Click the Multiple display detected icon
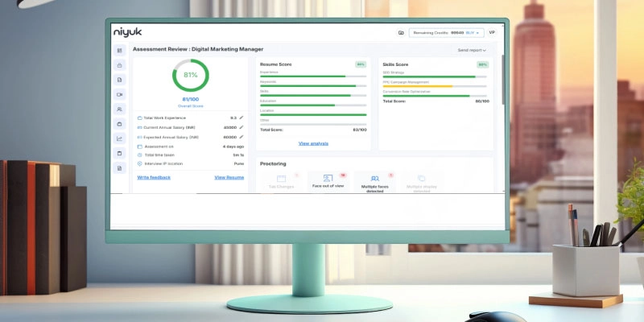Image resolution: width=644 pixels, height=322 pixels. coord(421,178)
